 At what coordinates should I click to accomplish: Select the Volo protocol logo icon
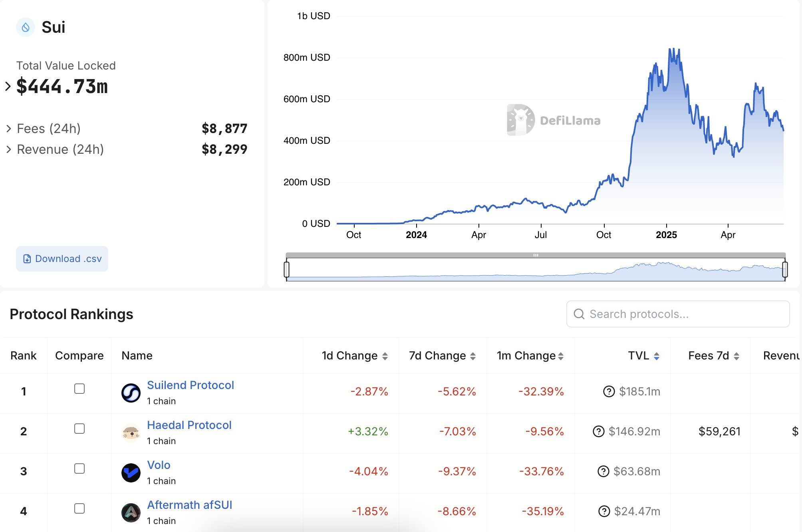click(x=130, y=473)
